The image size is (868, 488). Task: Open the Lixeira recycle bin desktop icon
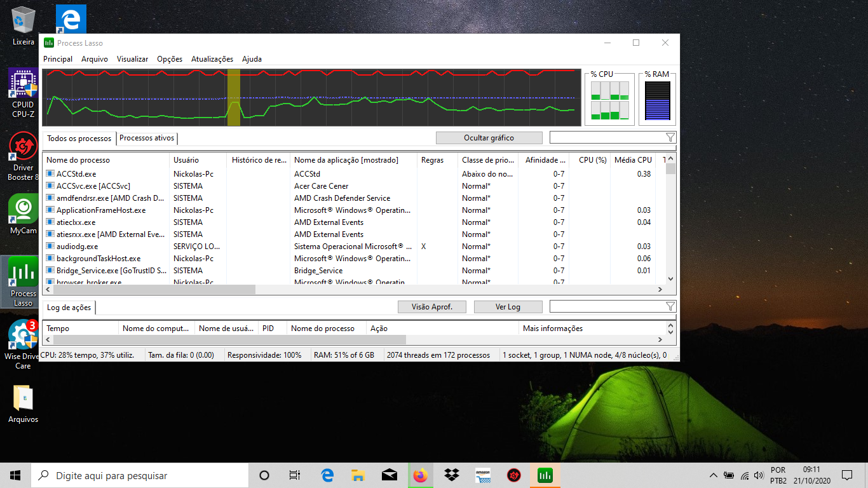click(x=24, y=26)
